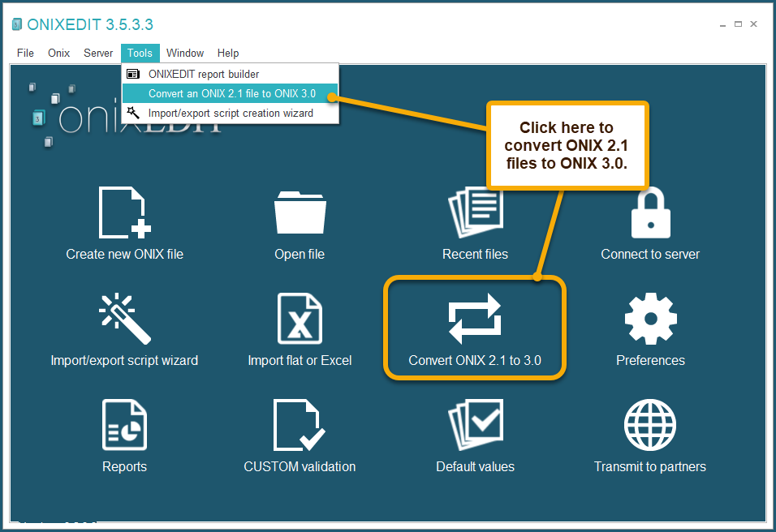Click the Connect to server label
Screen dimensions: 776x532
coord(650,254)
